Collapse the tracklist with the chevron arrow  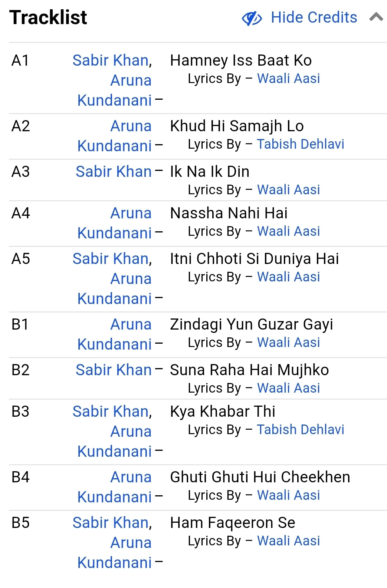[376, 17]
